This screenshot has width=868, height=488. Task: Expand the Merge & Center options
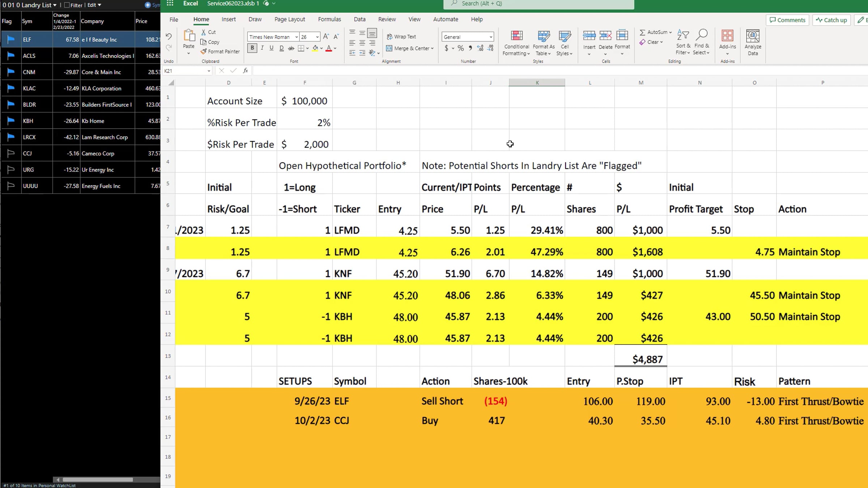click(x=432, y=48)
